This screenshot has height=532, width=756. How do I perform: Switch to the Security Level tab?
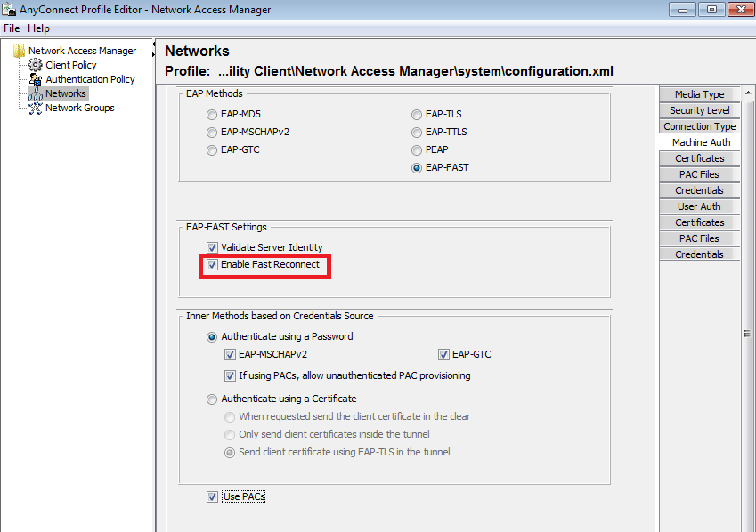pos(699,110)
